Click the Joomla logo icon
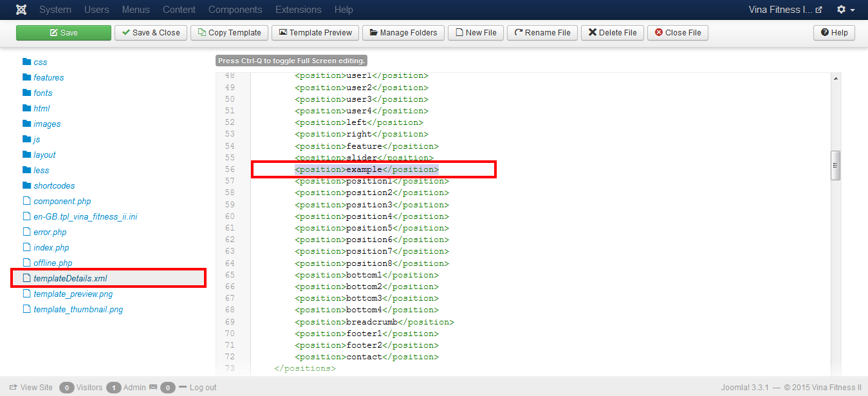868x396 pixels. coord(22,10)
